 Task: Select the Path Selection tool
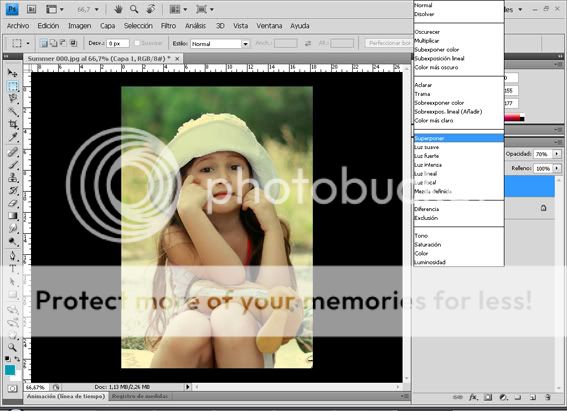(x=13, y=282)
